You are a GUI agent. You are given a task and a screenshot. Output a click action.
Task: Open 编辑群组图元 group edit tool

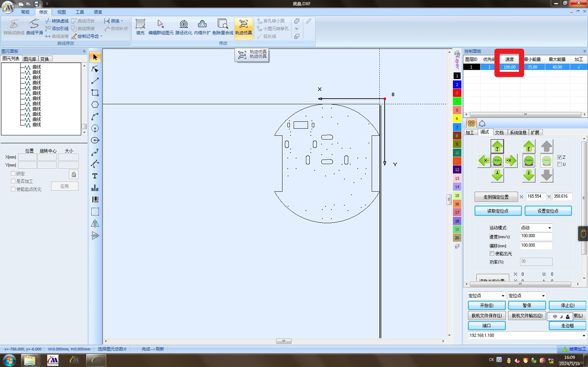tap(161, 27)
